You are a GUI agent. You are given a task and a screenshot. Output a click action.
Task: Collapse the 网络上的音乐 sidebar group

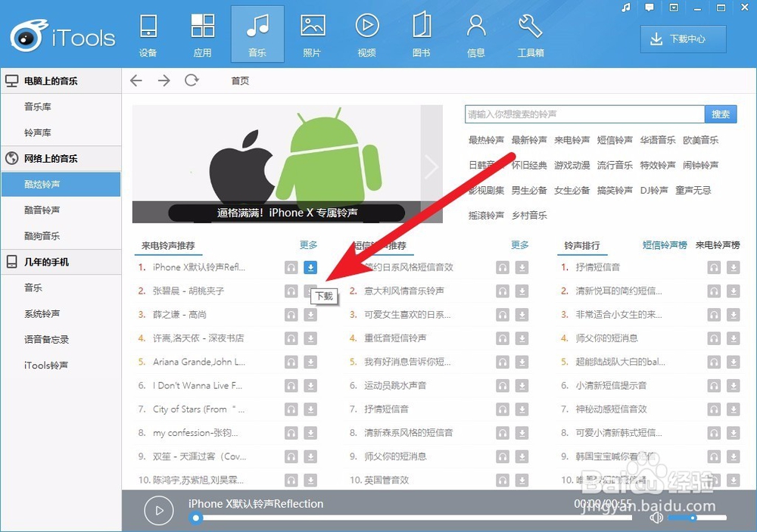click(61, 158)
